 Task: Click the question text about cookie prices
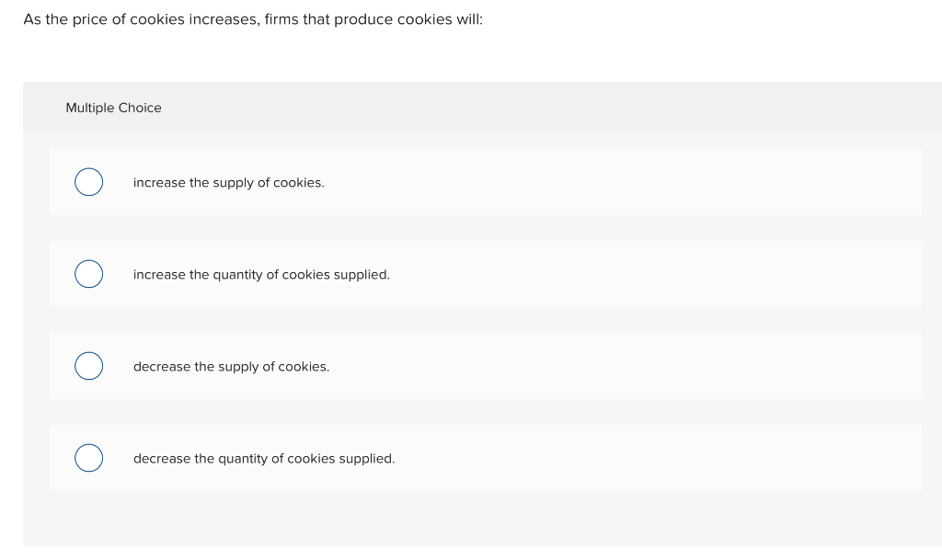point(253,18)
